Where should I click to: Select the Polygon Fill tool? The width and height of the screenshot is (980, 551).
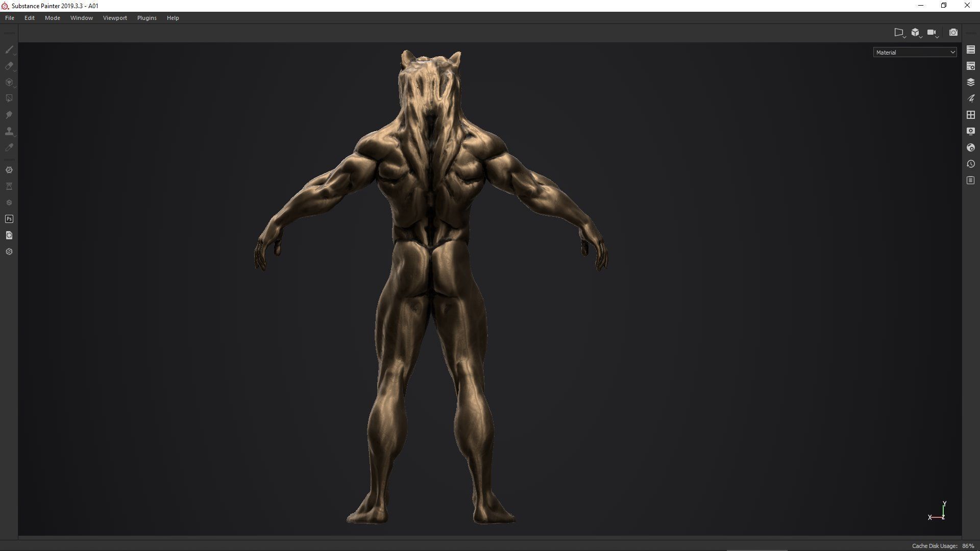click(9, 98)
